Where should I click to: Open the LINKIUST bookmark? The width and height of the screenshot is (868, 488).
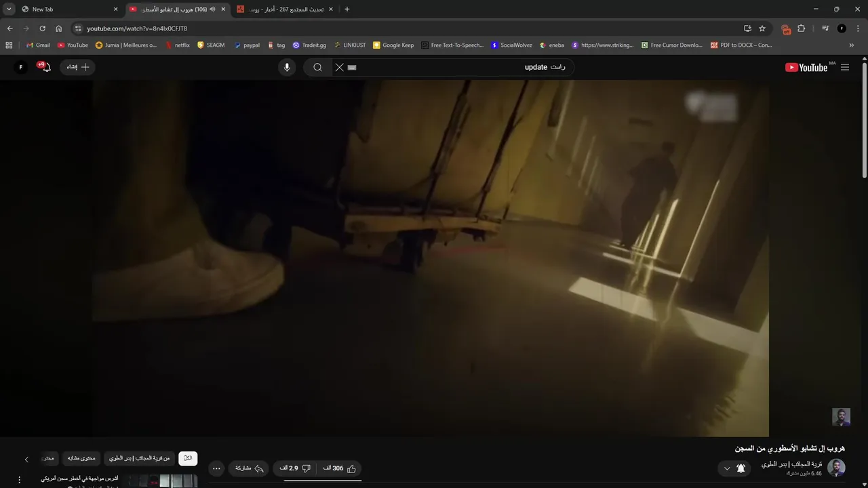[349, 45]
